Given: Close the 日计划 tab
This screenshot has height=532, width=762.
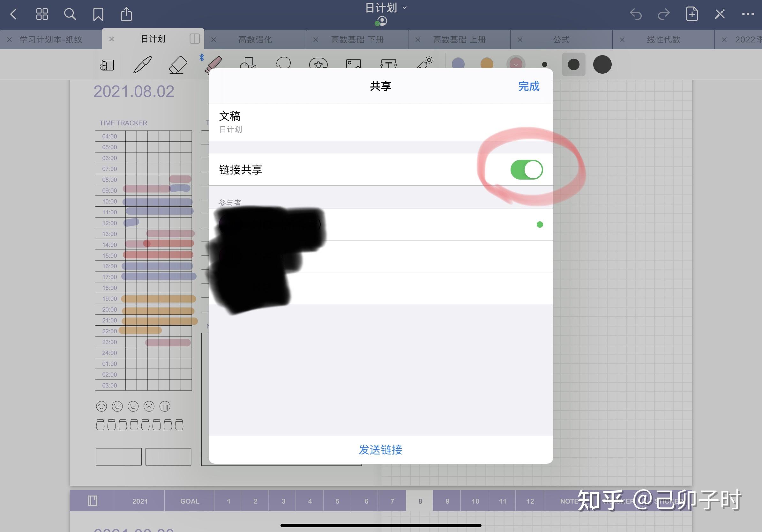Looking at the screenshot, I should point(111,39).
